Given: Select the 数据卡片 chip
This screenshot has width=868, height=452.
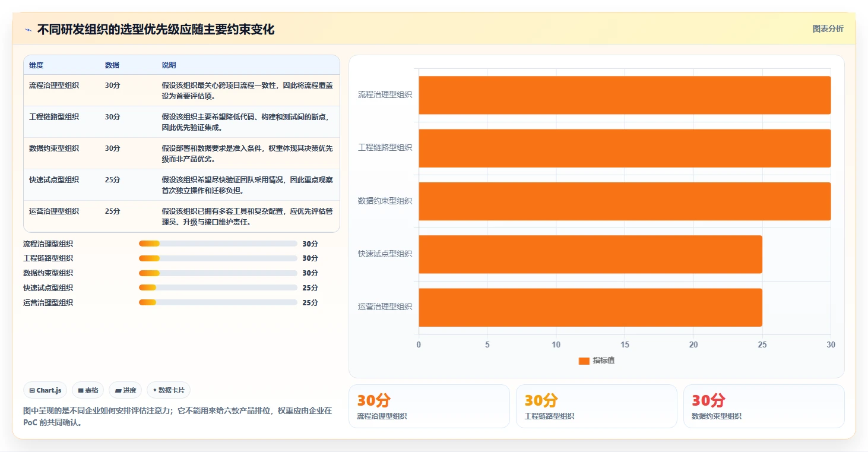Looking at the screenshot, I should [x=169, y=390].
